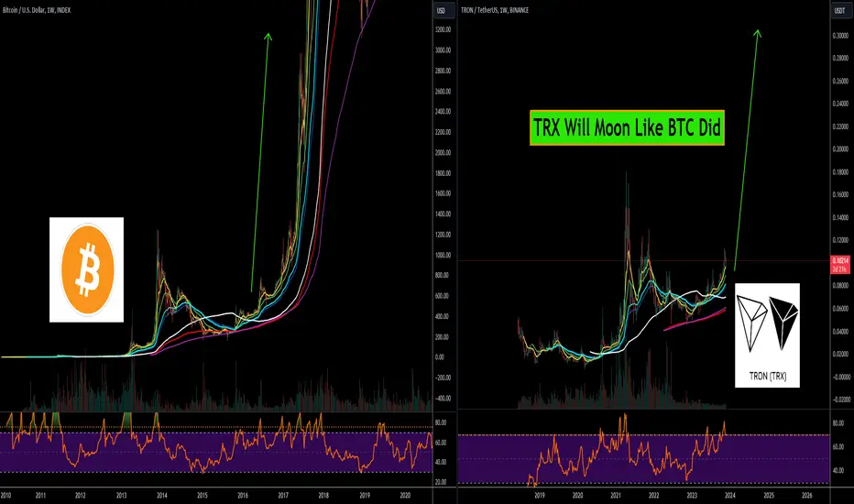The width and height of the screenshot is (854, 504).
Task: Click the 40.00 RSI label on TRON pane
Action: pyautogui.click(x=838, y=470)
